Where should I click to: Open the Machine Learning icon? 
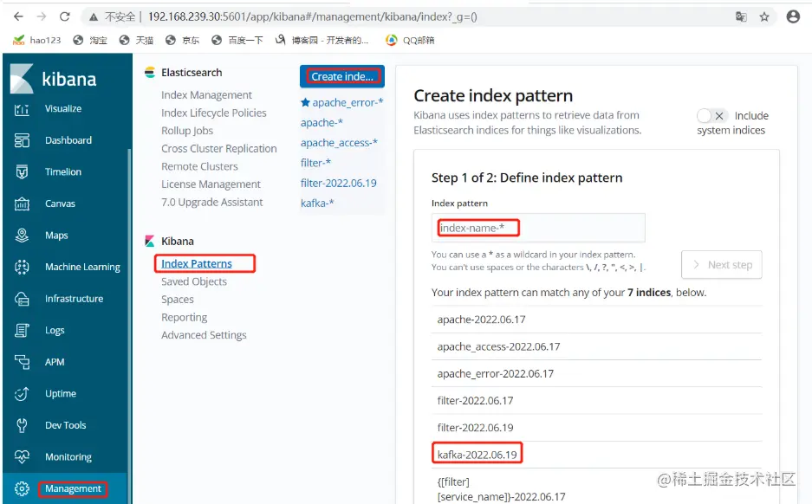point(22,267)
